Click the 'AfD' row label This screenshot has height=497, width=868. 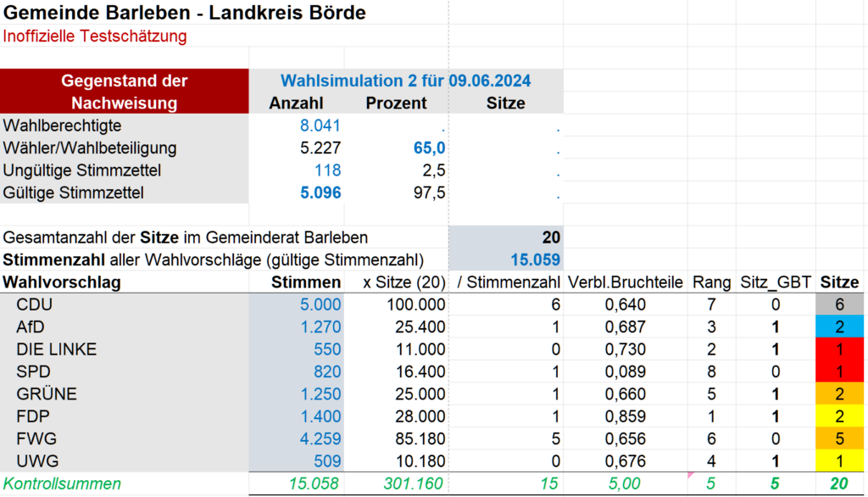click(30, 327)
